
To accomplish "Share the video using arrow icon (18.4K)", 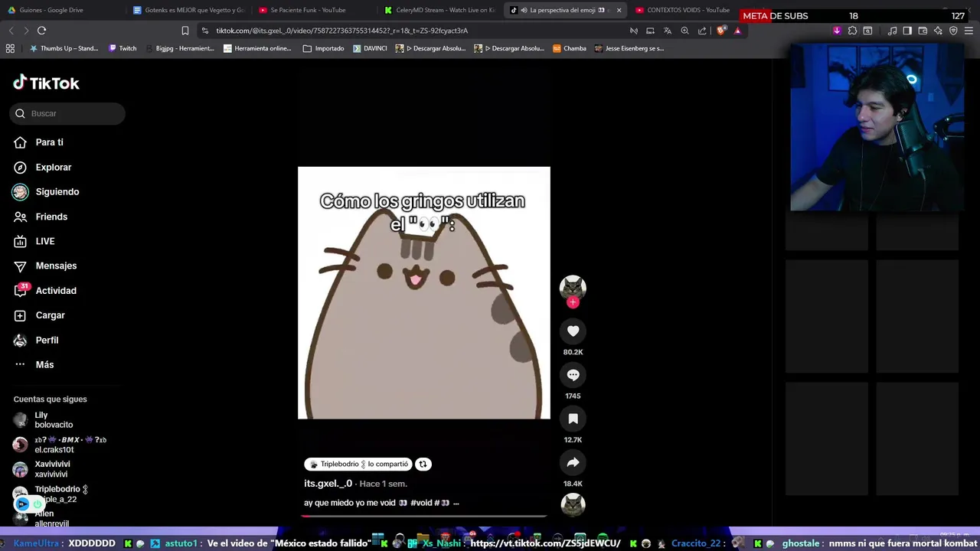I will (x=573, y=462).
